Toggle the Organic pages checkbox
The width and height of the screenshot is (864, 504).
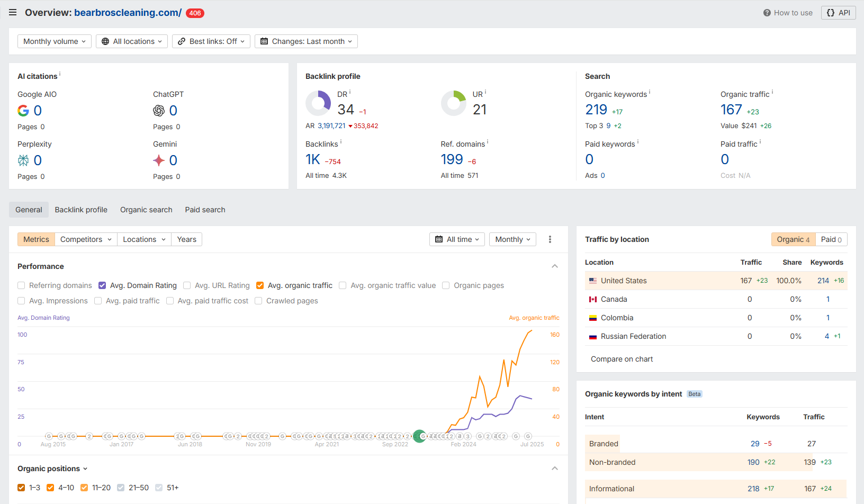[446, 285]
